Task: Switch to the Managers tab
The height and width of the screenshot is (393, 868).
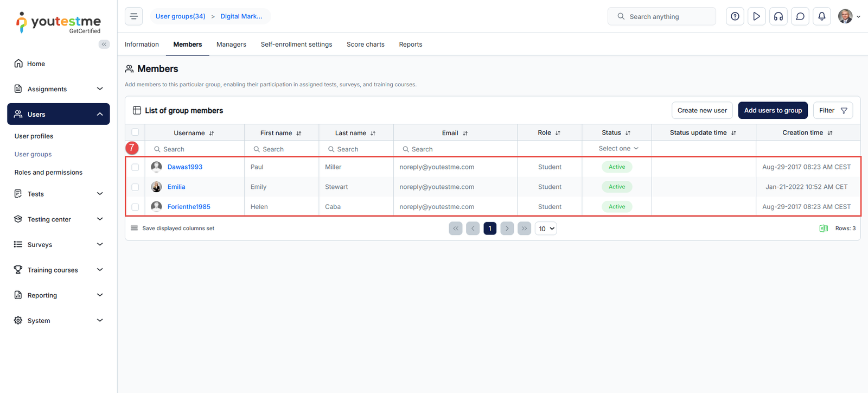Action: point(231,45)
